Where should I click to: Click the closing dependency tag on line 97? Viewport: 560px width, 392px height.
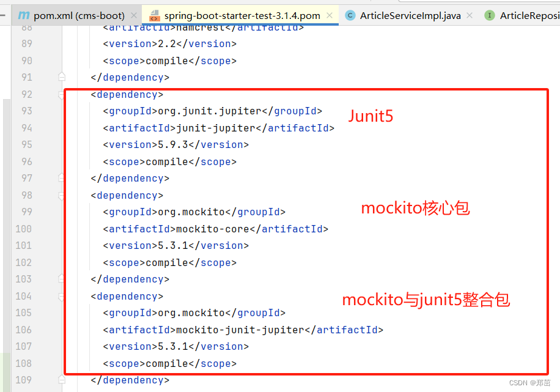pyautogui.click(x=130, y=179)
